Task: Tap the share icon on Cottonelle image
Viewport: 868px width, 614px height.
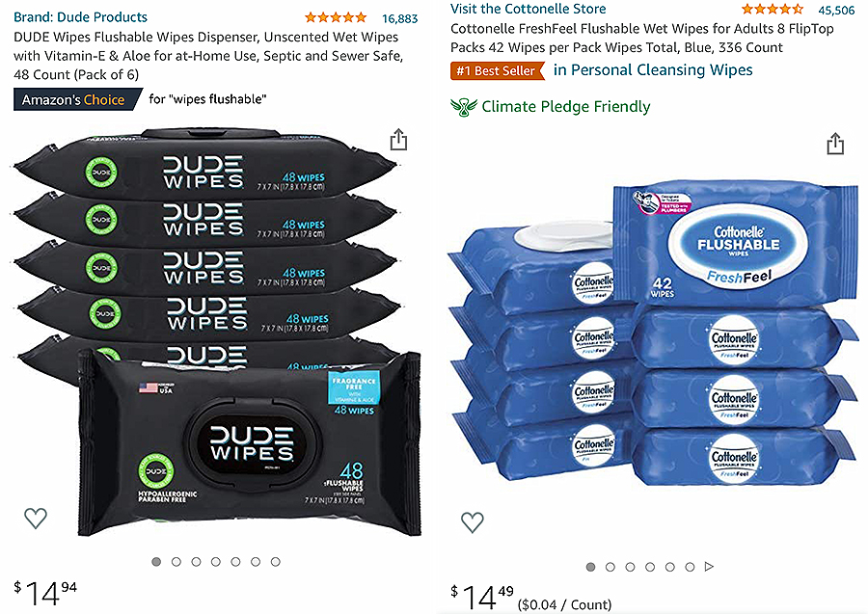Action: 835,144
